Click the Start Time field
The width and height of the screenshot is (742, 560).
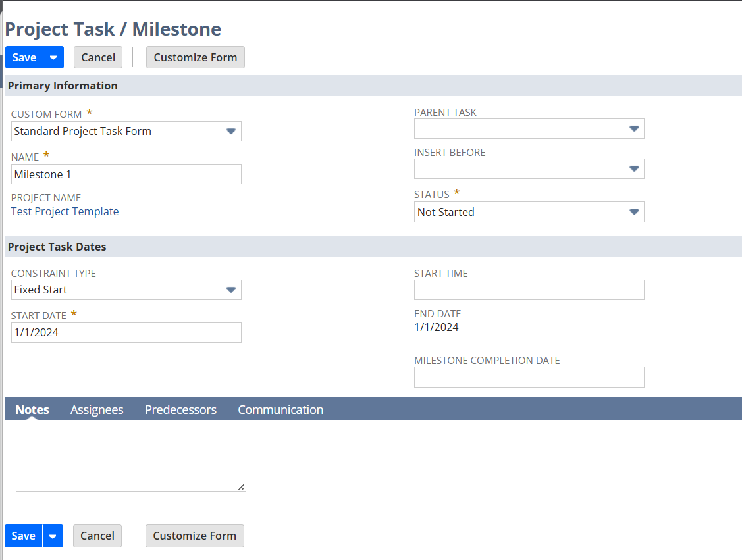[529, 290]
